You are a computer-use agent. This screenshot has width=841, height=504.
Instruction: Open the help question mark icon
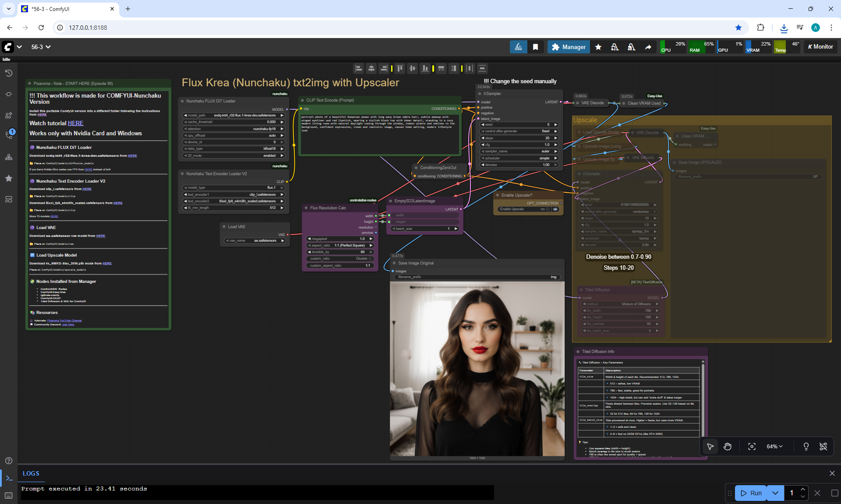(9, 461)
